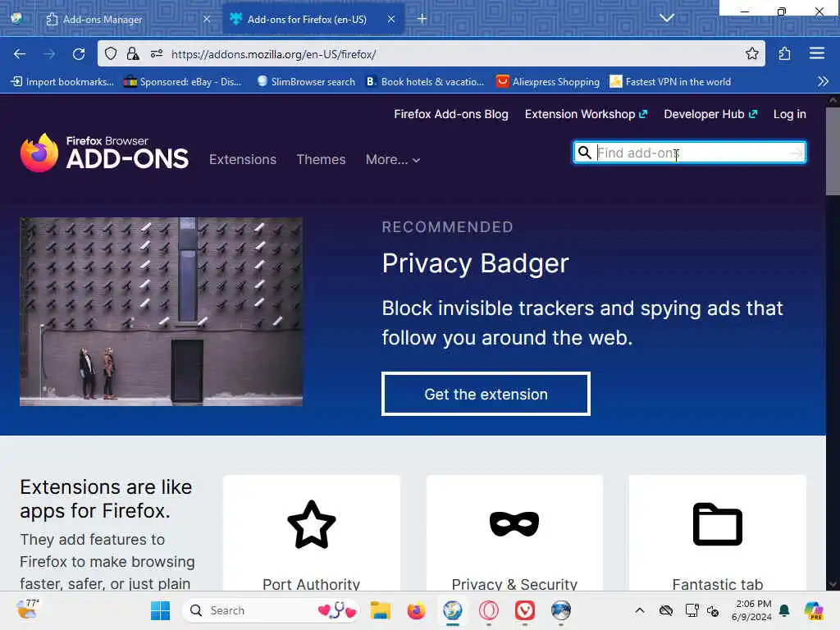Screen dimensions: 840x630
Task: Focus the Find add-ons search field
Action: [x=691, y=153]
